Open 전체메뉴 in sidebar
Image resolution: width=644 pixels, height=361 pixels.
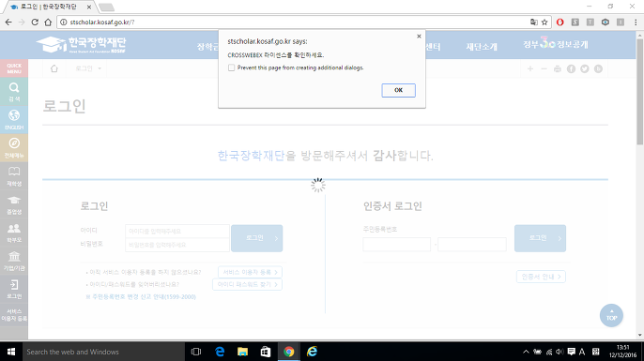click(14, 148)
